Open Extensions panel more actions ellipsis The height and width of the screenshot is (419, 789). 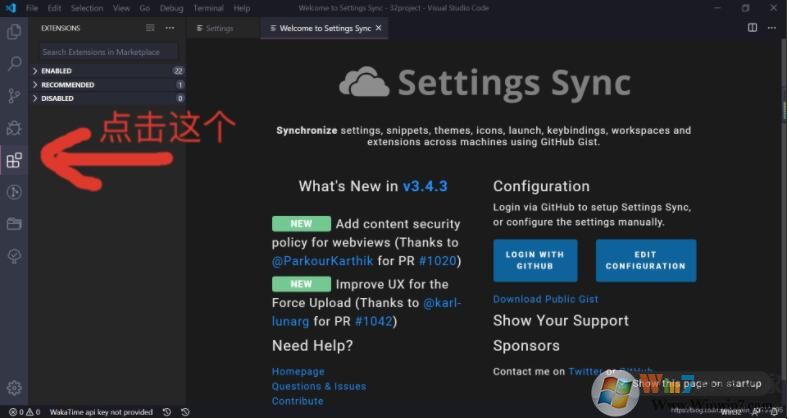point(170,28)
